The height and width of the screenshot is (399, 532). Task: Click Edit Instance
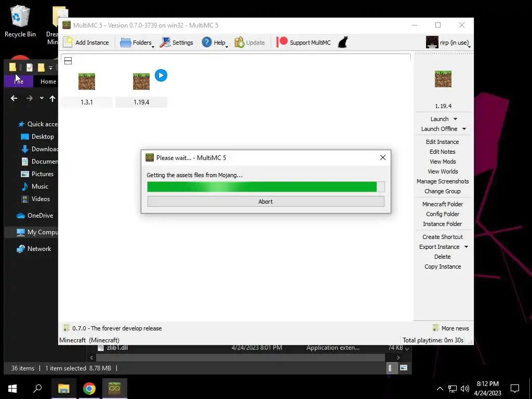[443, 142]
